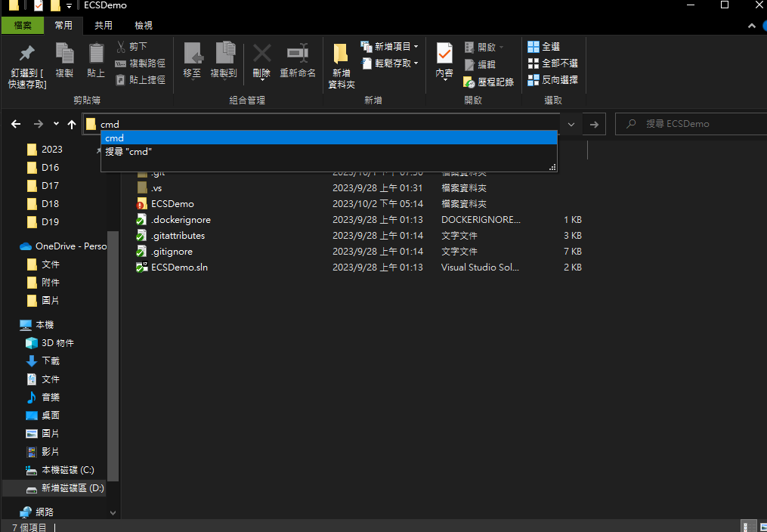The image size is (767, 532).
Task: Click the OneDrive cloud icon in sidebar
Action: tap(26, 246)
